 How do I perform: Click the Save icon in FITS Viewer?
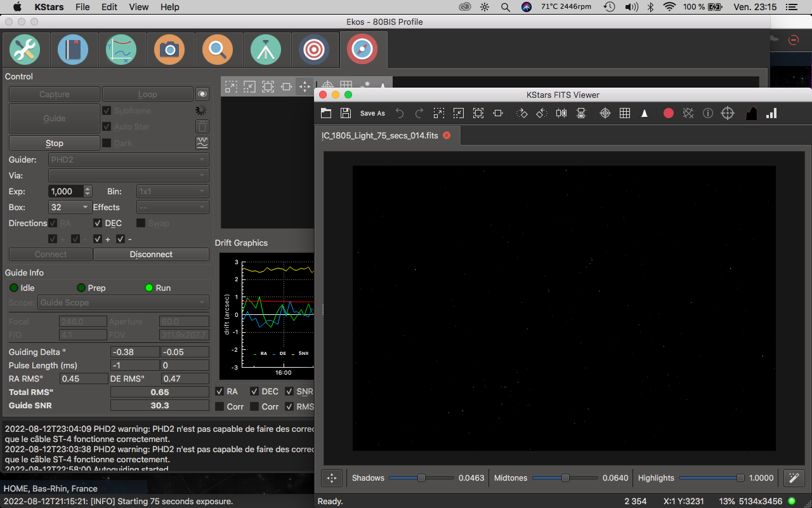point(346,113)
